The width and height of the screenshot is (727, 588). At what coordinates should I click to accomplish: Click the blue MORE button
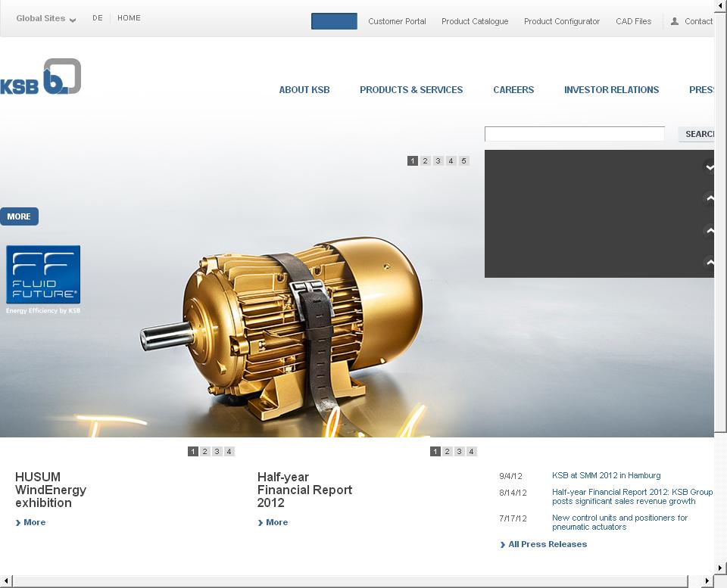(19, 216)
